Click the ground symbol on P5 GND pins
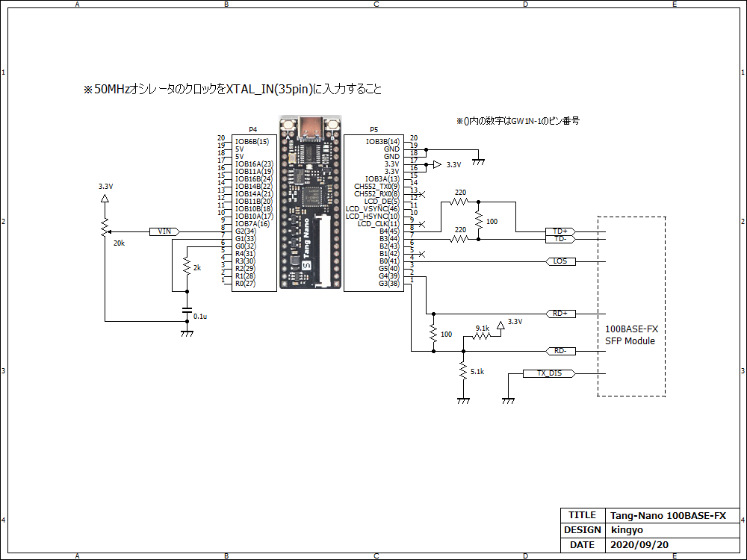 [x=478, y=162]
